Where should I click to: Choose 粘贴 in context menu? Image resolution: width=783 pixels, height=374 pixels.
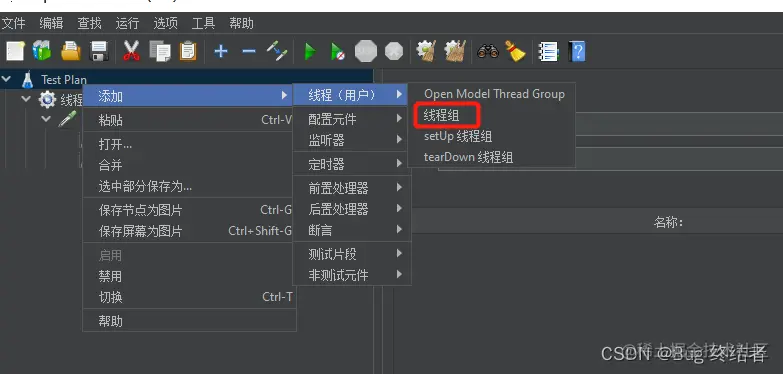(x=188, y=120)
